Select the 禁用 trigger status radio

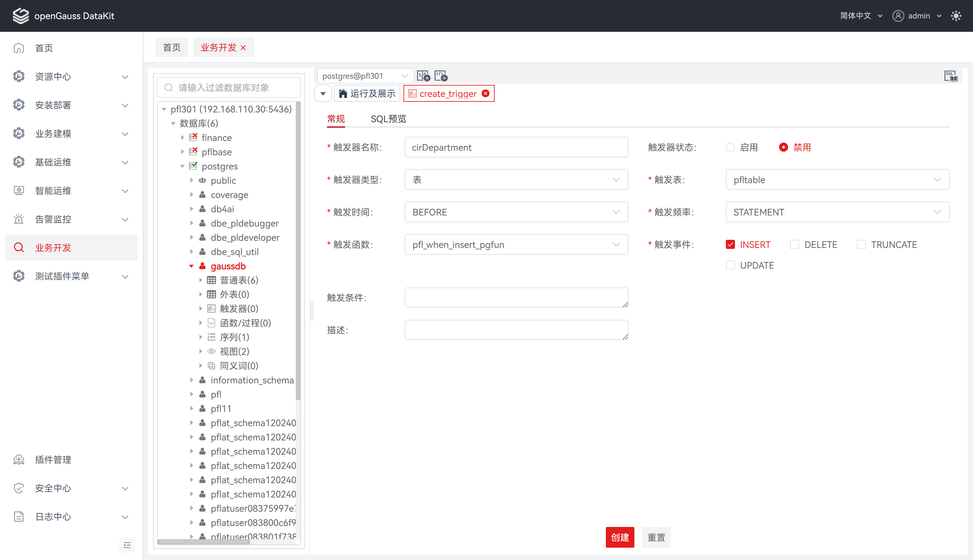point(783,147)
